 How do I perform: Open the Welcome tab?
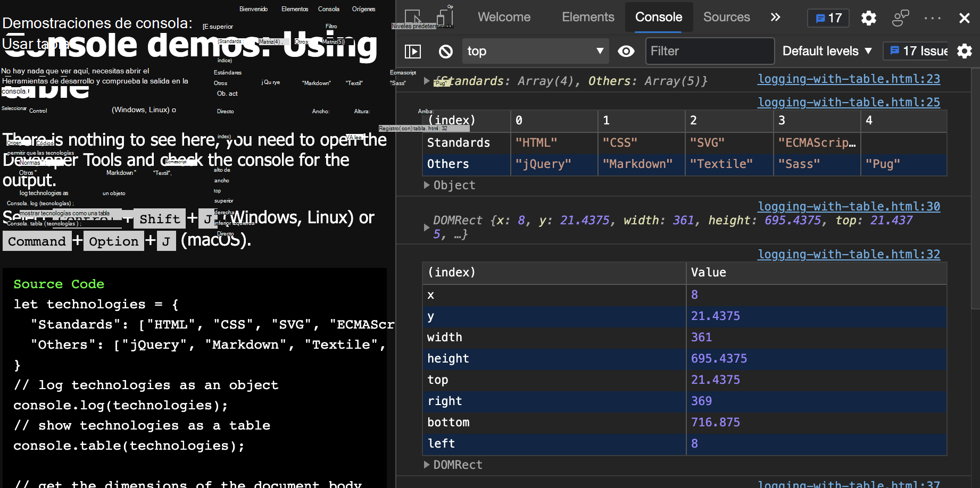504,17
